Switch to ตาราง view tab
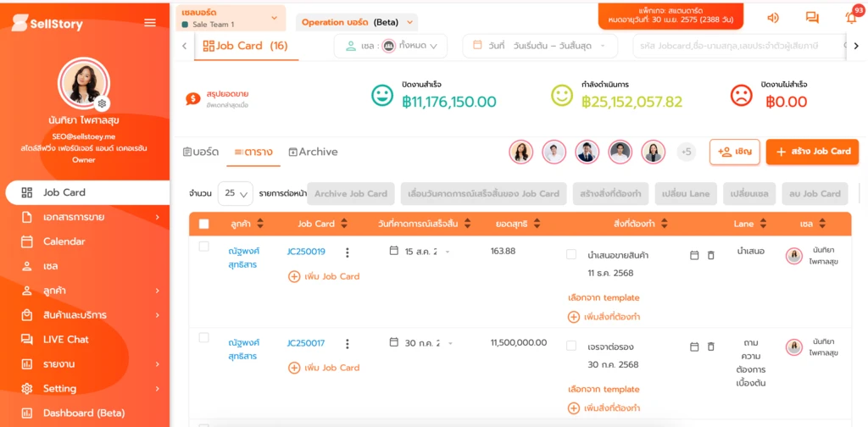The width and height of the screenshot is (868, 427). coord(253,152)
